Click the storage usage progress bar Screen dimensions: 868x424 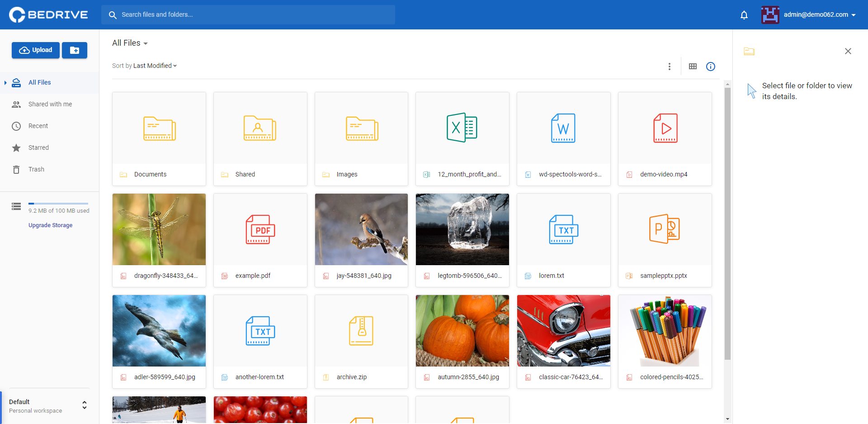pyautogui.click(x=58, y=204)
